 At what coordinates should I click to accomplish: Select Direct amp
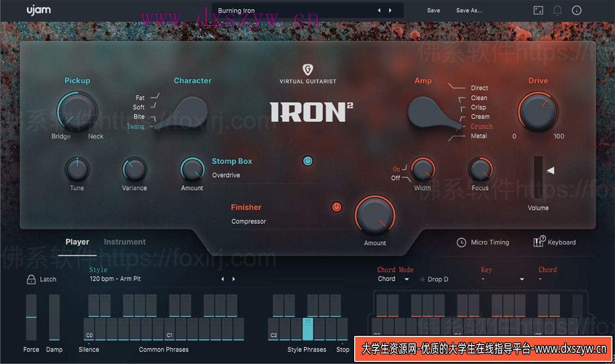[x=480, y=88]
